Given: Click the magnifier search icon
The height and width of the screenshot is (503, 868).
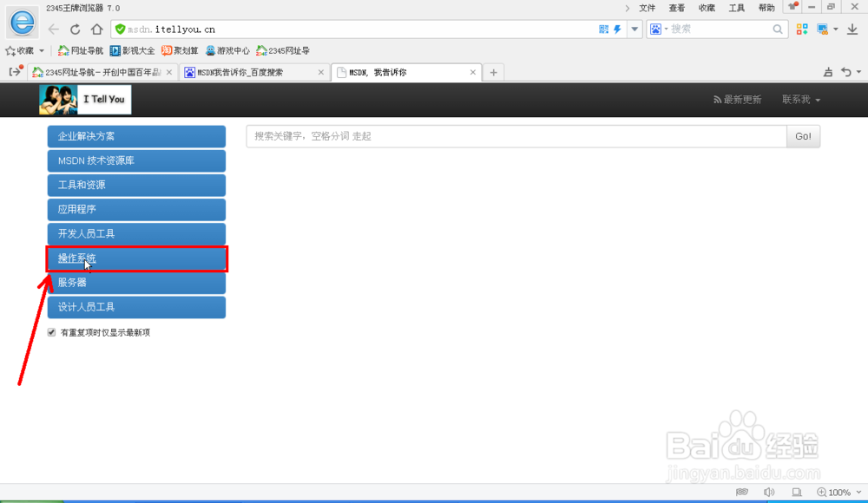Looking at the screenshot, I should point(777,29).
